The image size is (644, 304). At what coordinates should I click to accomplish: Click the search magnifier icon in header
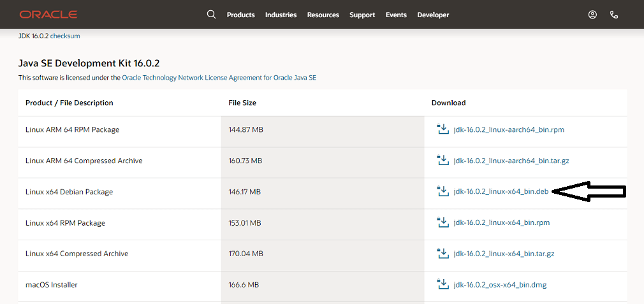tap(211, 15)
